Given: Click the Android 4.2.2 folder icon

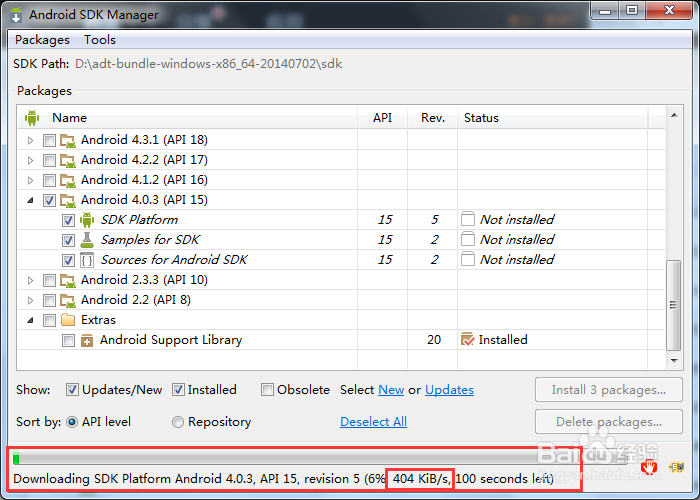Looking at the screenshot, I should 68,160.
